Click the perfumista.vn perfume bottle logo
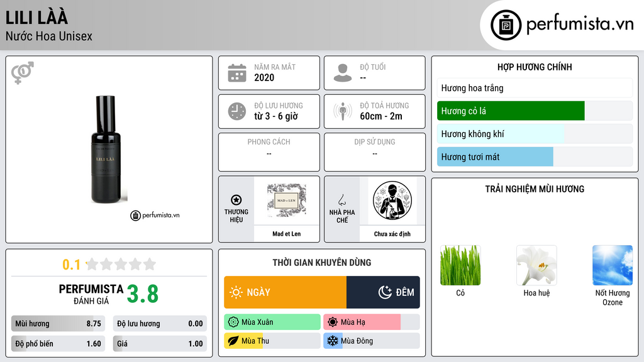 tap(506, 25)
